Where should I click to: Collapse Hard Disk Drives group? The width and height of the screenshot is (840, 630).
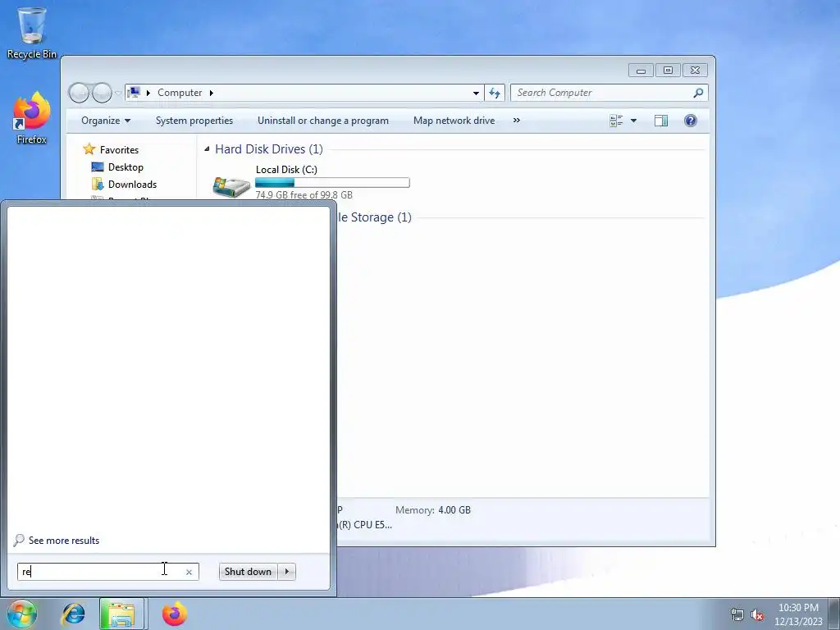pyautogui.click(x=207, y=149)
